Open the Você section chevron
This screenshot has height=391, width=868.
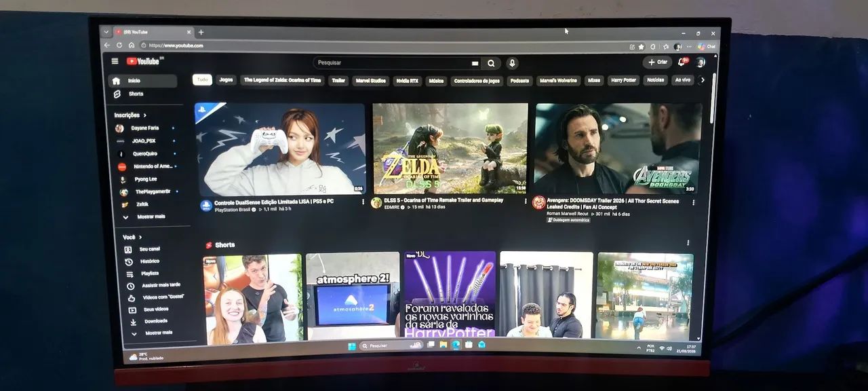(140, 238)
